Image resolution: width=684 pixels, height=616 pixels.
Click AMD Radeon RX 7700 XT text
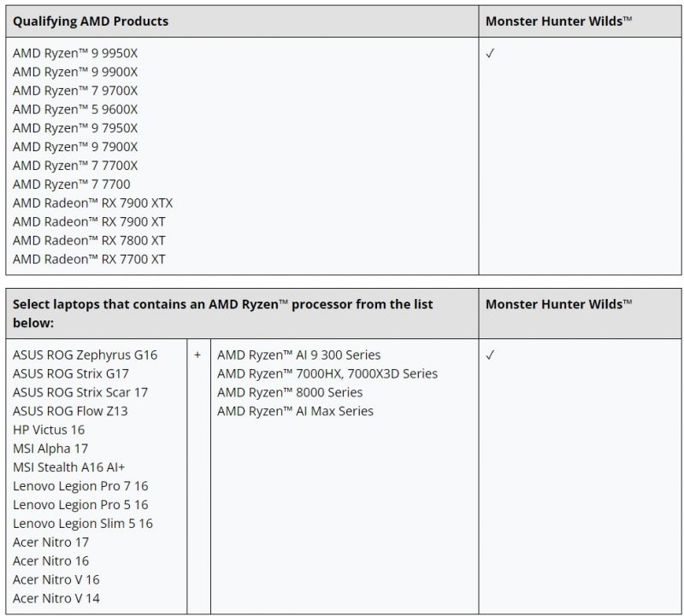click(89, 260)
